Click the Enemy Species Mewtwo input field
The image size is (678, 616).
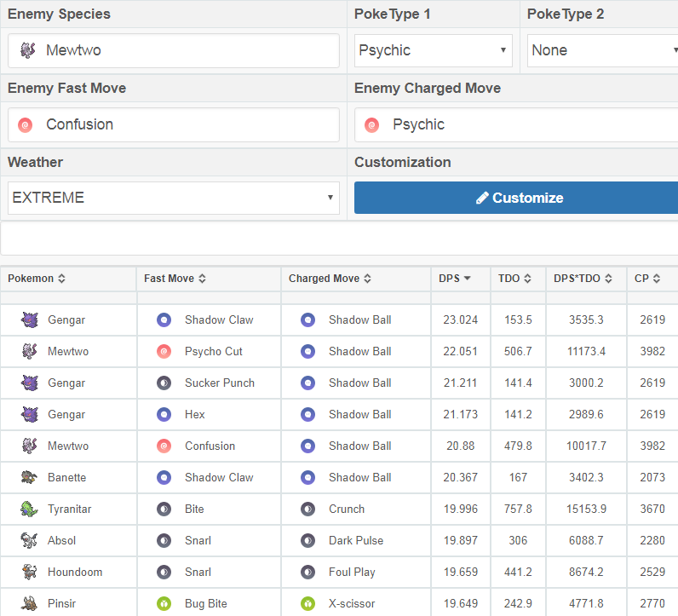(x=174, y=50)
